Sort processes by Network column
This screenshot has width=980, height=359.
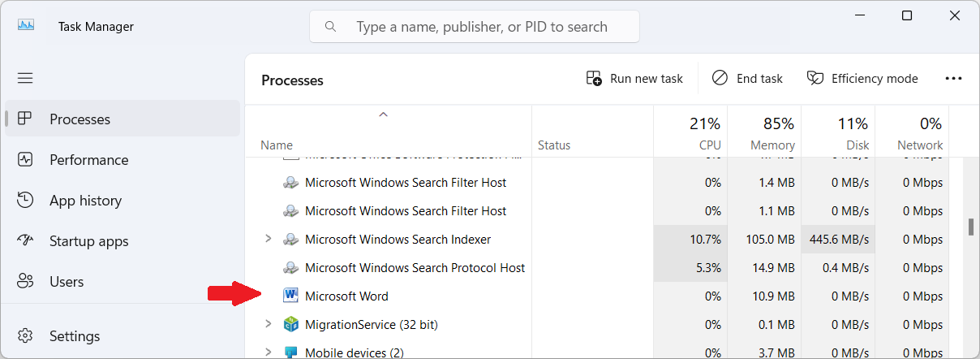click(x=912, y=131)
